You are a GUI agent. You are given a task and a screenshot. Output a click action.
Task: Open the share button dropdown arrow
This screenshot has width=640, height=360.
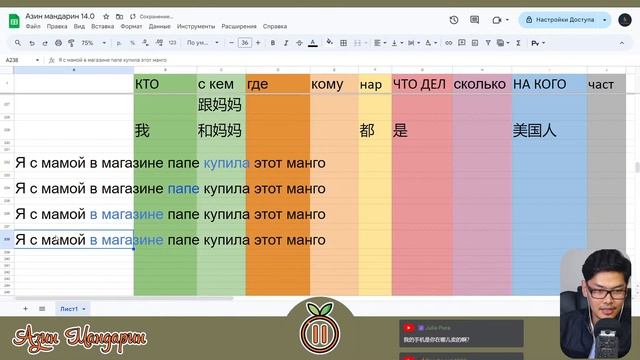coord(605,20)
